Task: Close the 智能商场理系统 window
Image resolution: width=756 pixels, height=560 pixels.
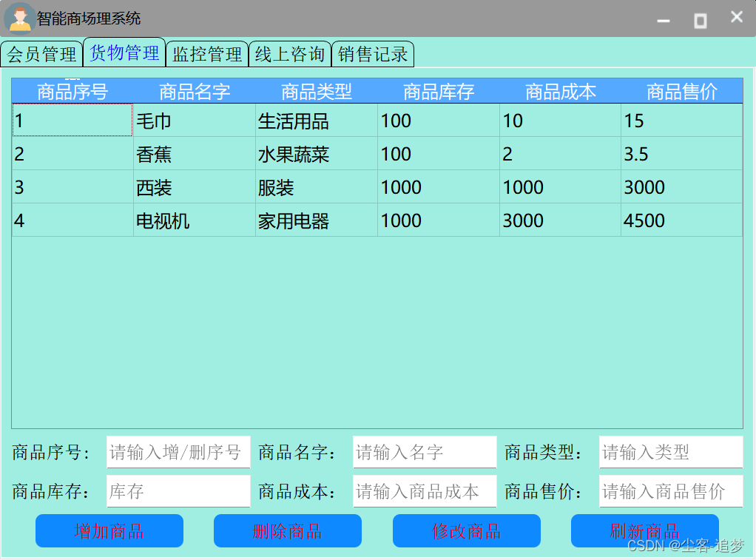Action: click(x=736, y=17)
